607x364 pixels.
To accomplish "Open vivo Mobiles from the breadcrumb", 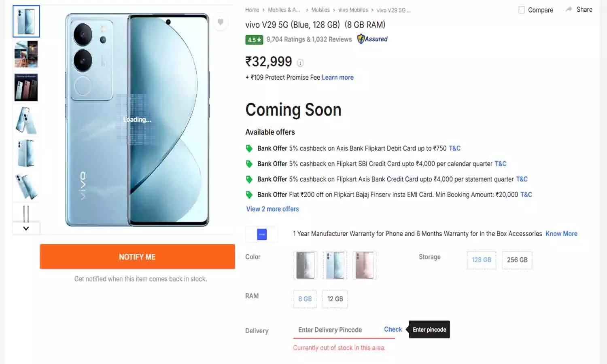I will coord(353,10).
